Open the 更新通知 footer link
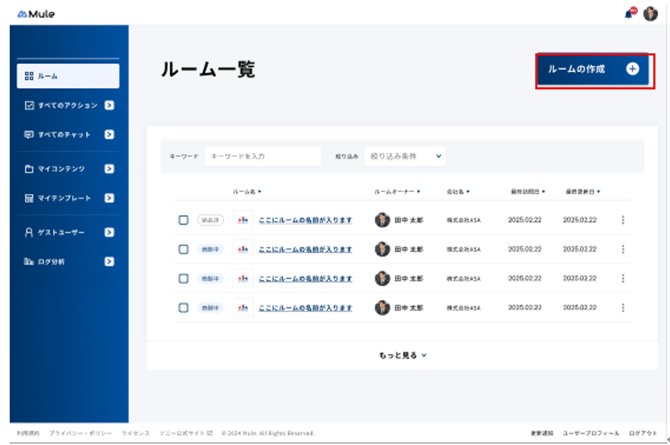670x445 pixels. pyautogui.click(x=542, y=433)
